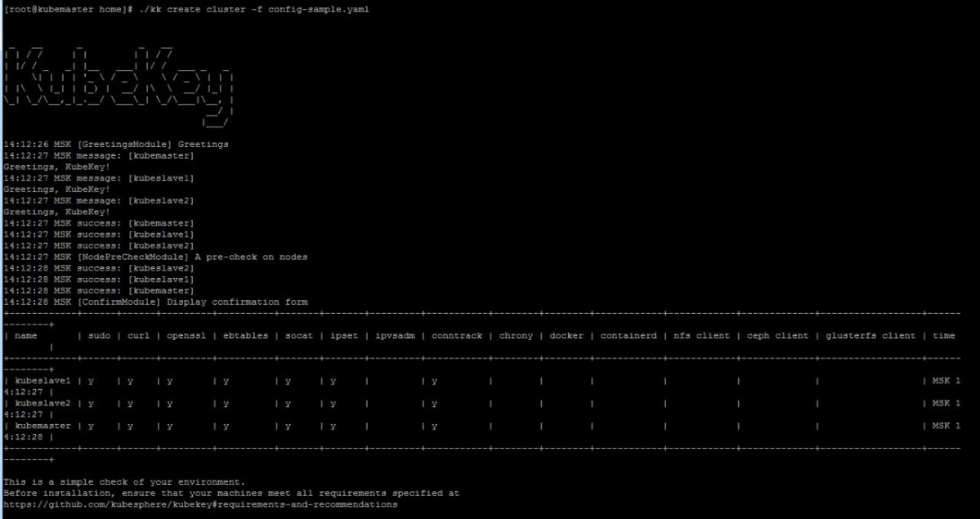Screen dimensions: 980x519
Task: Select '[ConfirmModule] Display confirmation form' line
Action: 155,302
